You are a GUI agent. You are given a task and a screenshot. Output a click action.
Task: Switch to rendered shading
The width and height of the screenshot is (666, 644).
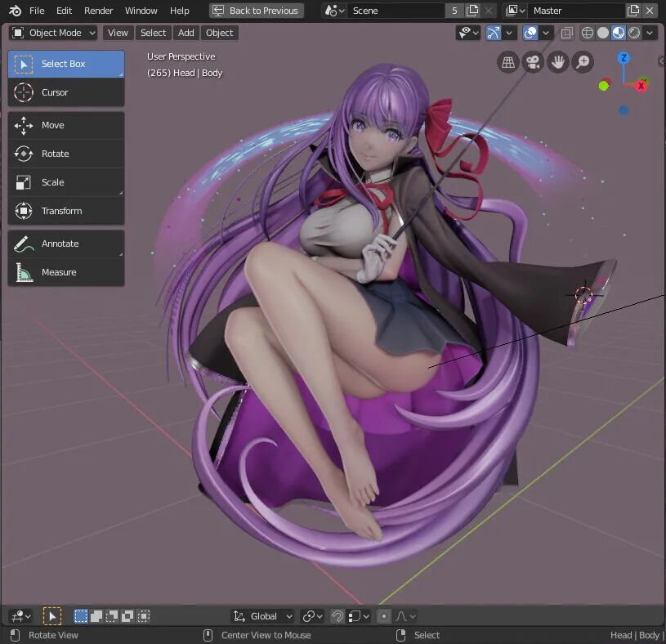(x=633, y=33)
